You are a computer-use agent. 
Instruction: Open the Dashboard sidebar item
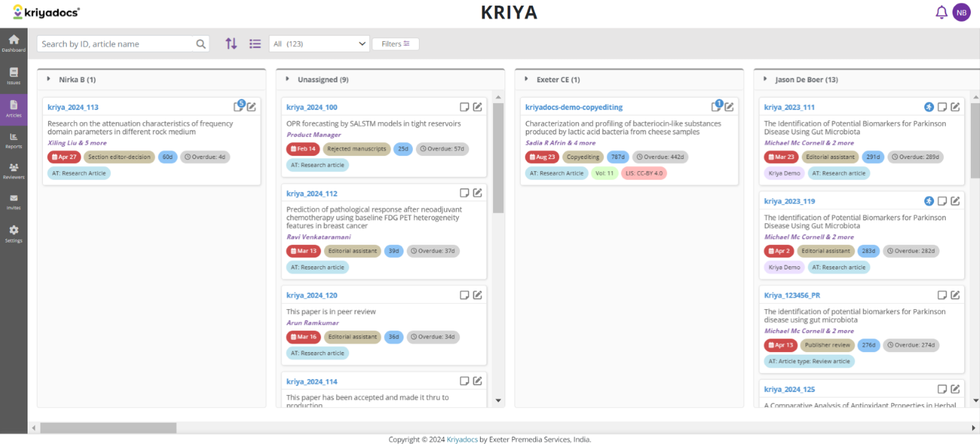coord(13,43)
